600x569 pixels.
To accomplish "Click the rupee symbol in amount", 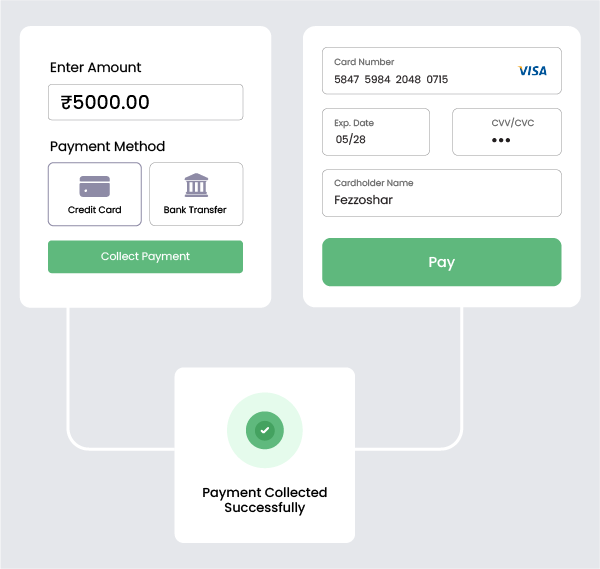I will 67,102.
